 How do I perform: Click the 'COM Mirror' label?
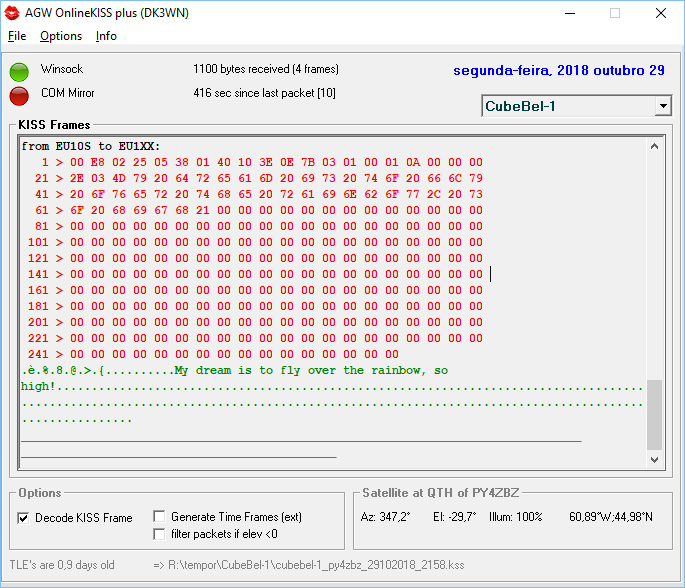(68, 93)
